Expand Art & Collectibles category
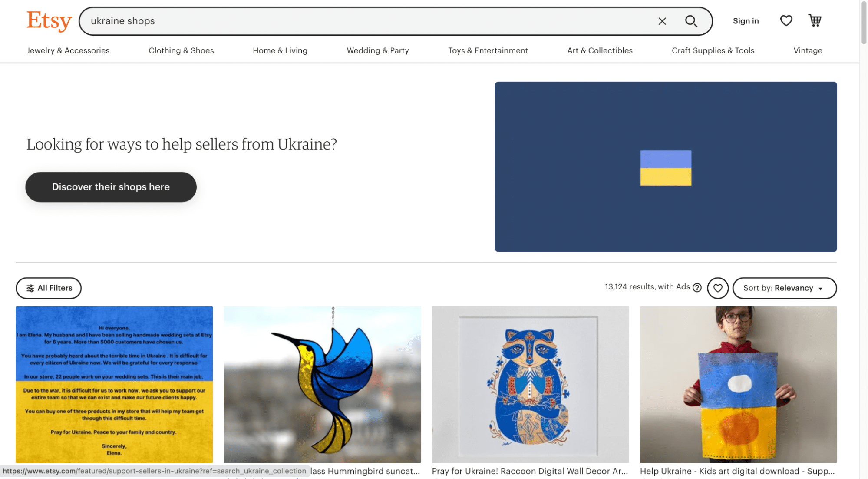Image resolution: width=868 pixels, height=479 pixels. coord(600,50)
